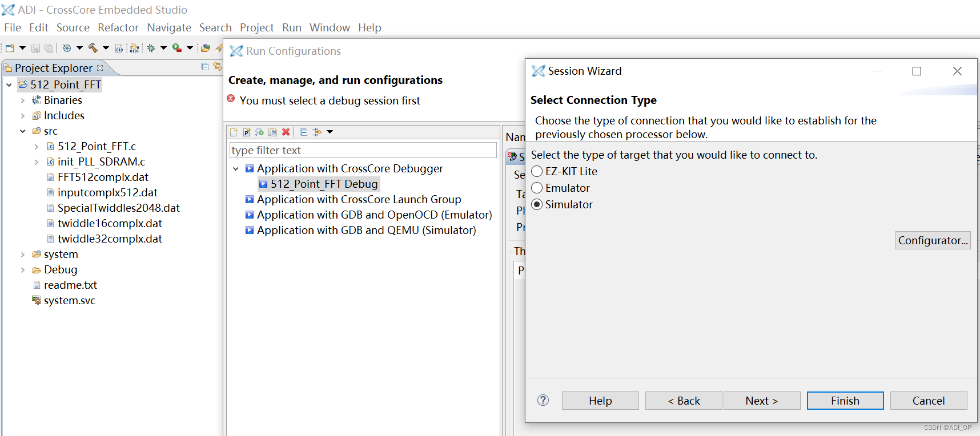The image size is (980, 436).
Task: Click the Finish button
Action: tap(845, 401)
